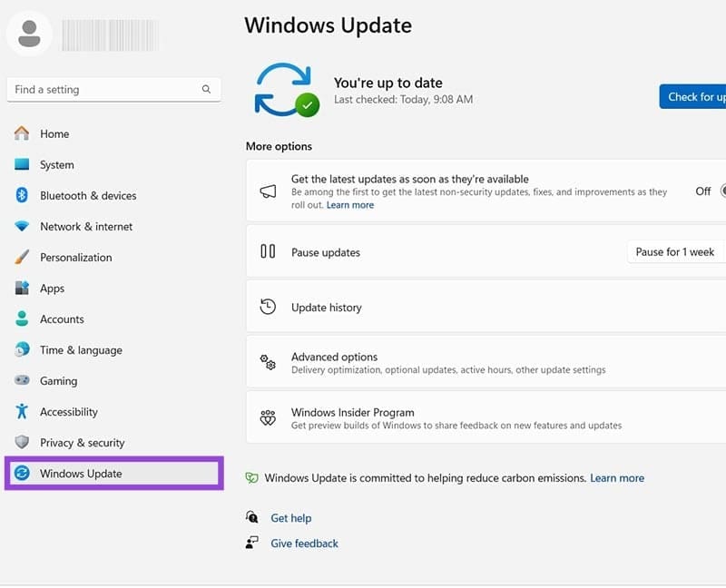Click the Personalization paintbrush icon
This screenshot has width=726, height=588.
21,257
